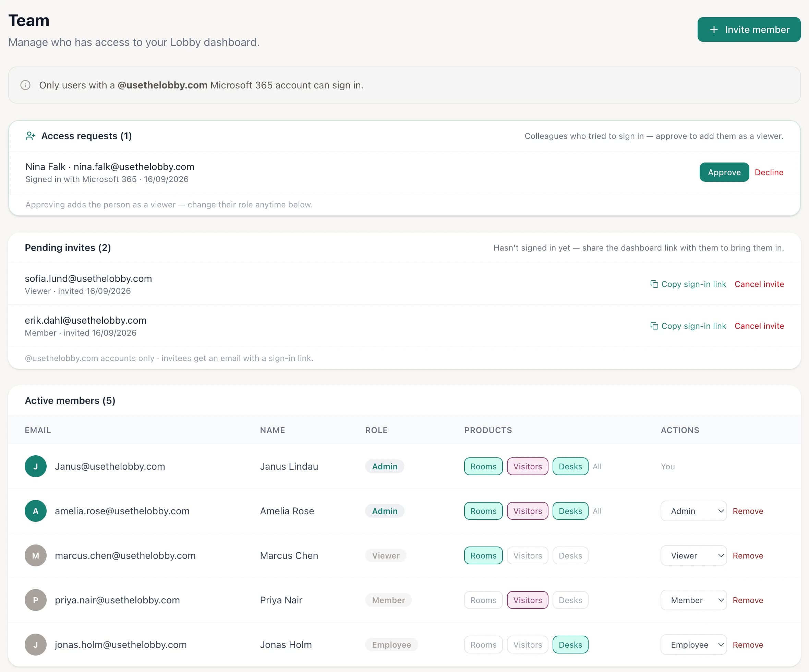Toggle Visitors product for Janus Lindau

point(527,466)
